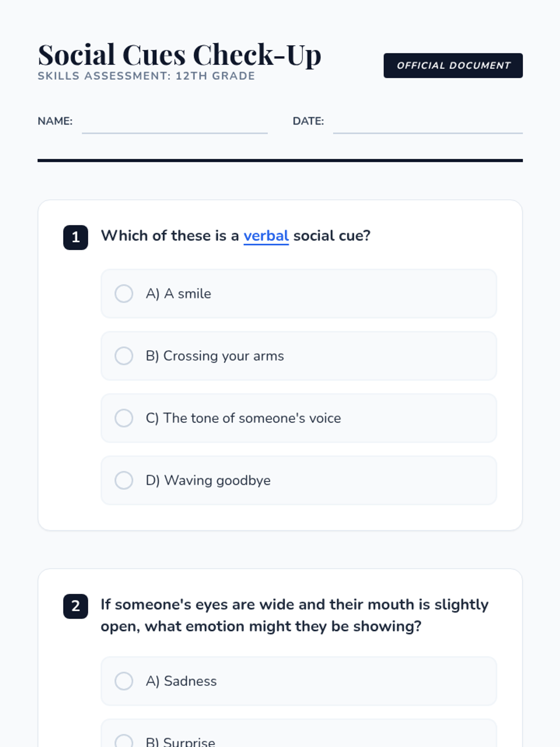Click the Skills Assessment: 12th Grade subtitle
This screenshot has height=747, width=560.
click(146, 76)
